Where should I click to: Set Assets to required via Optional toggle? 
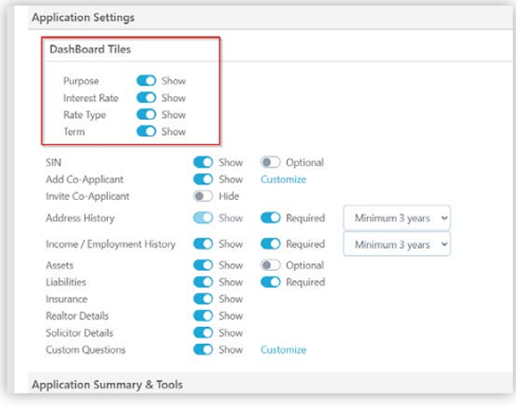click(x=270, y=265)
